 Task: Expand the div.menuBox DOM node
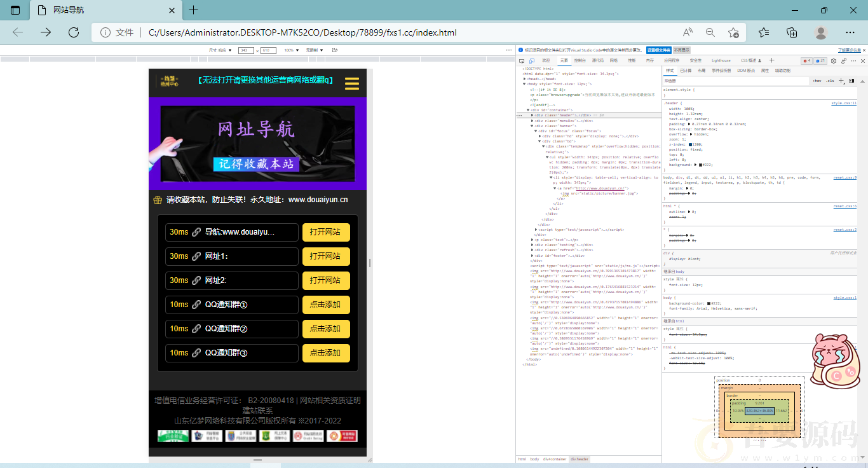pyautogui.click(x=532, y=121)
